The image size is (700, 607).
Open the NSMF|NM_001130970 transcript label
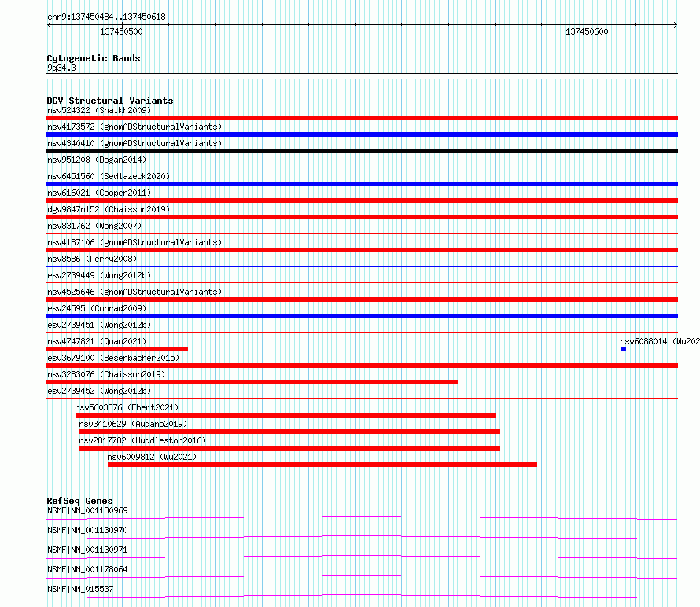87,530
